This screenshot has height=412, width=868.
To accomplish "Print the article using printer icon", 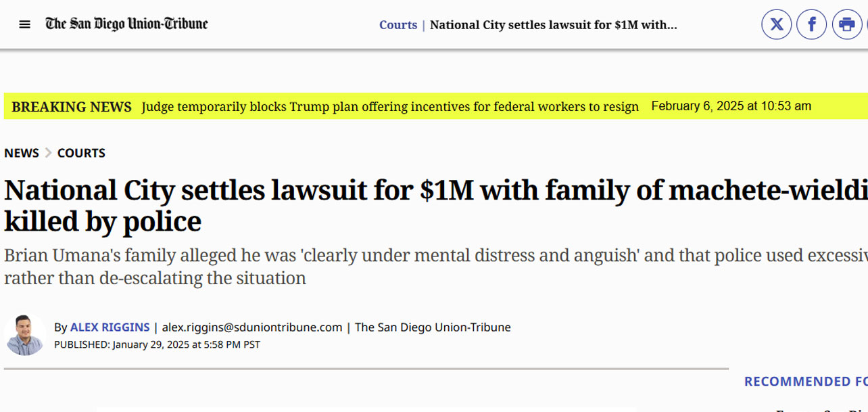I will pyautogui.click(x=846, y=25).
